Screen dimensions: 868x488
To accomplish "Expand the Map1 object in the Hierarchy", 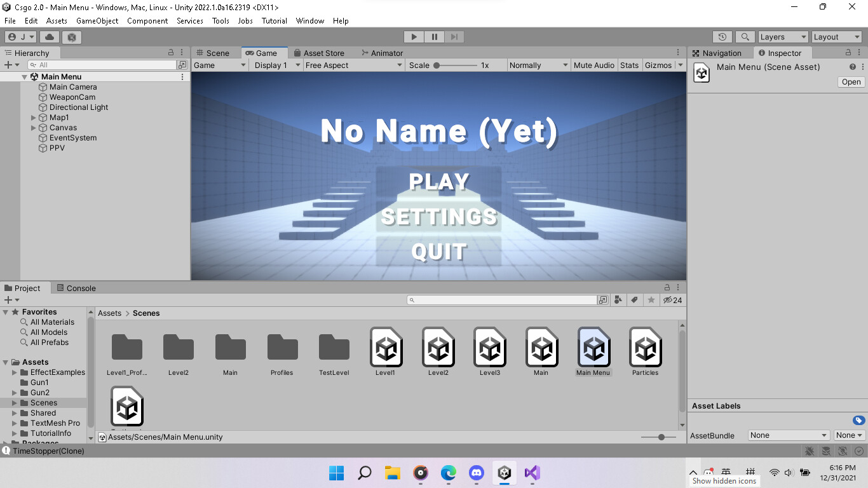I will (32, 117).
